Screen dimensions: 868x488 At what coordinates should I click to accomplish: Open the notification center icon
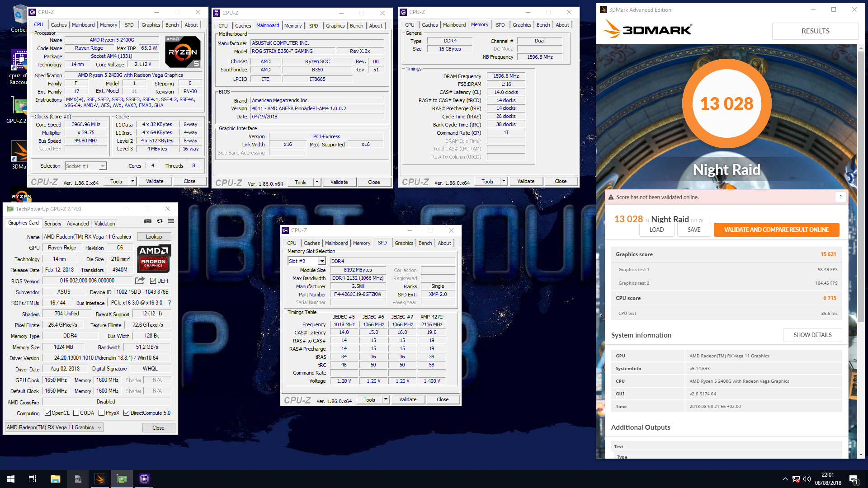854,479
